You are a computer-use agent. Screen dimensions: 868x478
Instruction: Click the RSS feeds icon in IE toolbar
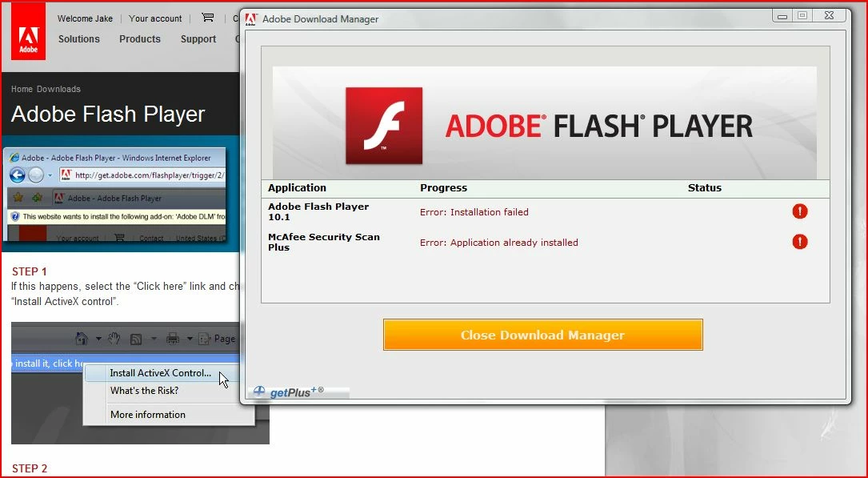[x=136, y=339]
